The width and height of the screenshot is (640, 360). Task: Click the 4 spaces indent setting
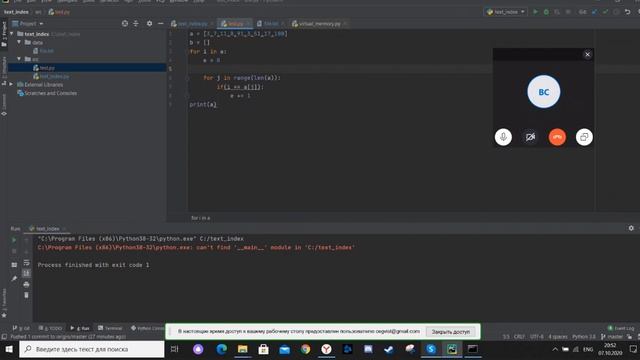click(558, 337)
